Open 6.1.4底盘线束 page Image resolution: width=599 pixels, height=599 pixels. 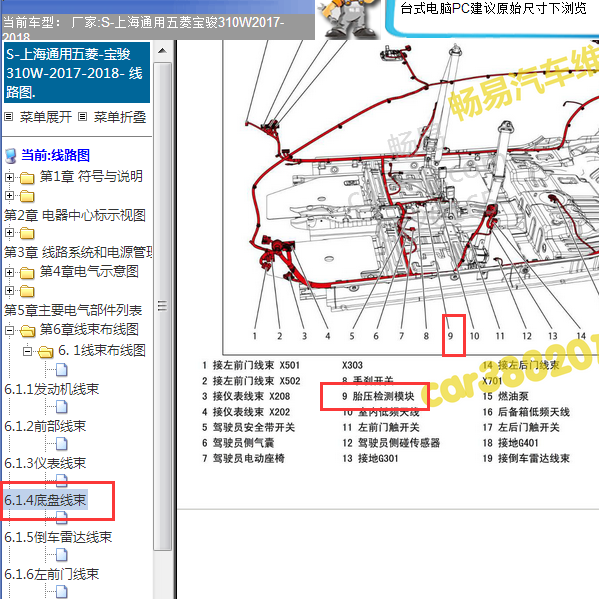(45, 500)
